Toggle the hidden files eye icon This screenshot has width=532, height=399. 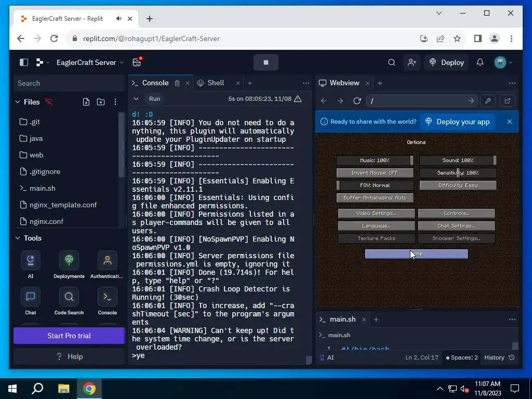point(49,102)
